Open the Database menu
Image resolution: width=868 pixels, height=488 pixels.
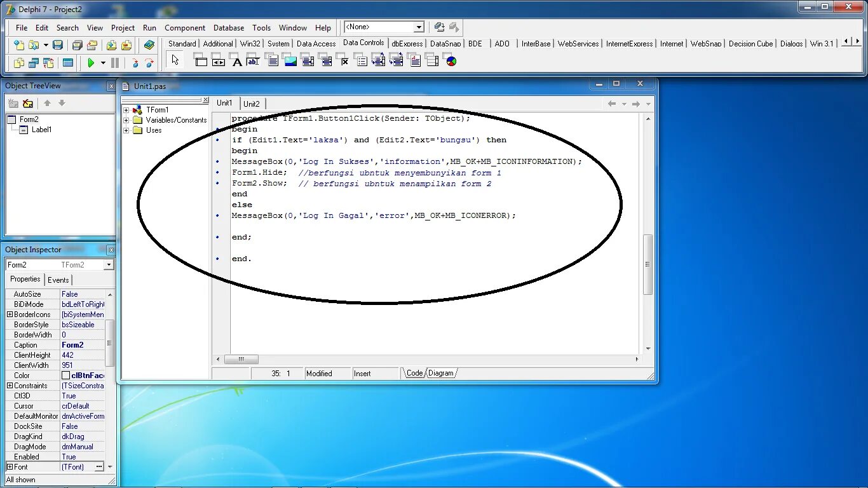[229, 27]
